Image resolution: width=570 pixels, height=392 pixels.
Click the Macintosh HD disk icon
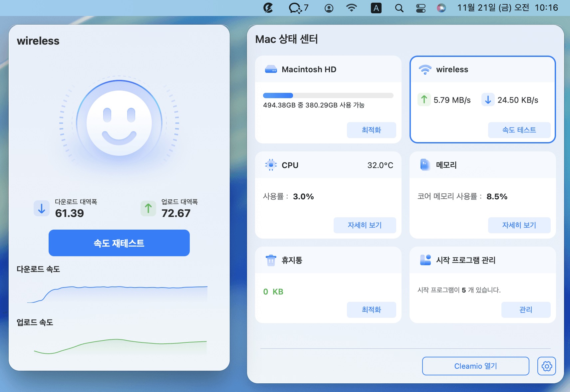point(271,69)
